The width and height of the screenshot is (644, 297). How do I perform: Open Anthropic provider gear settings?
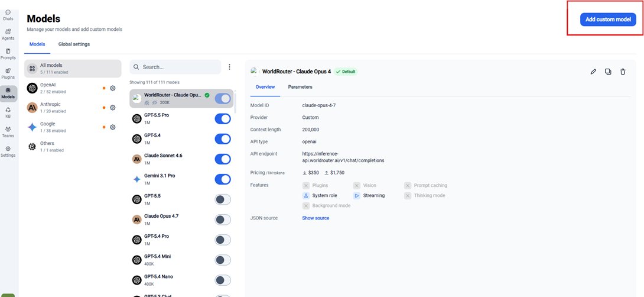tap(112, 107)
